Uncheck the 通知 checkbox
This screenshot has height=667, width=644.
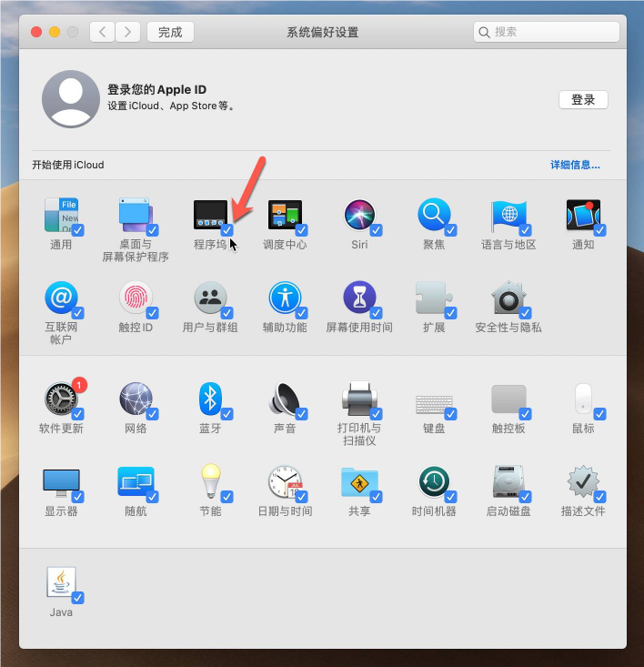(x=599, y=230)
